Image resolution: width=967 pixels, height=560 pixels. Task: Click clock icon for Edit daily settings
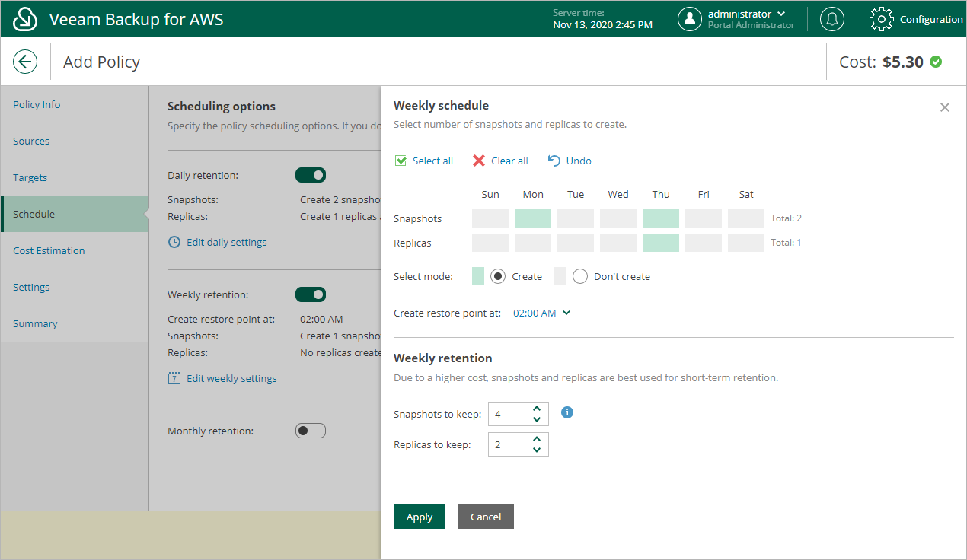pyautogui.click(x=174, y=242)
